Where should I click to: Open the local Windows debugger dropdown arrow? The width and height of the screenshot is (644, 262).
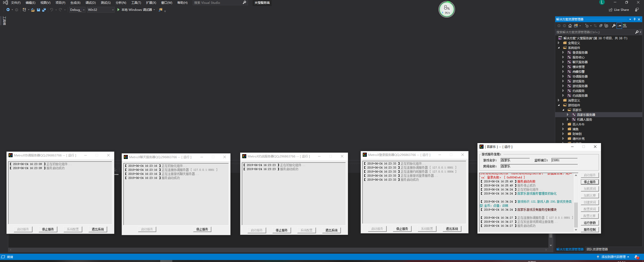[154, 10]
